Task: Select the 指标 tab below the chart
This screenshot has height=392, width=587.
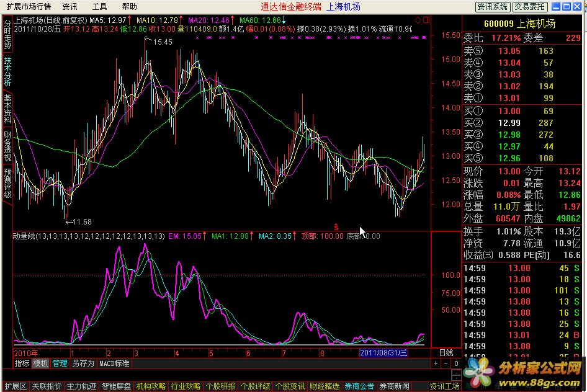Action: (22, 363)
